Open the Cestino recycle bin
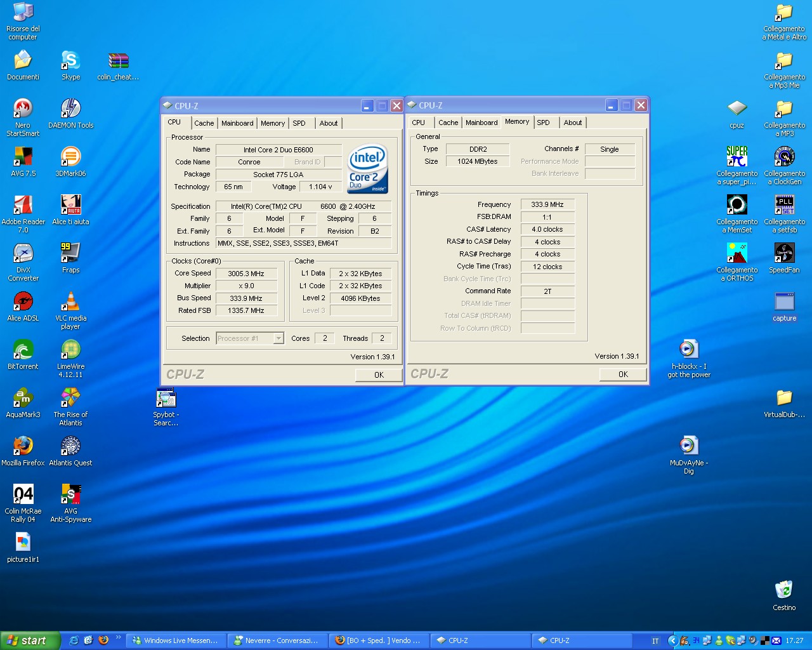 click(x=784, y=591)
